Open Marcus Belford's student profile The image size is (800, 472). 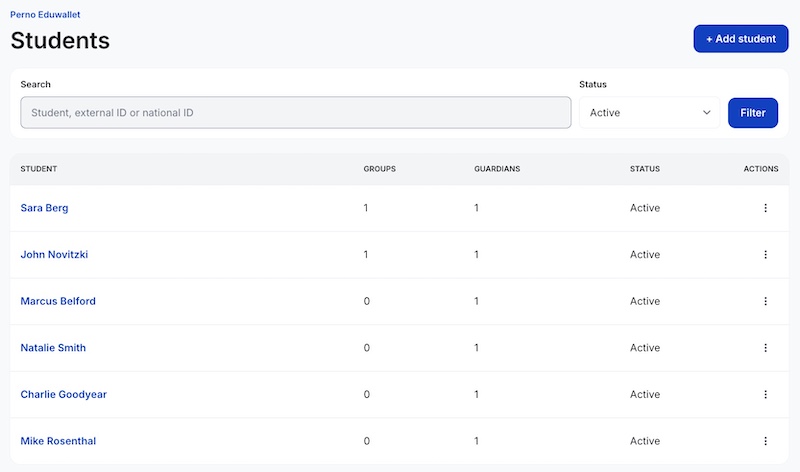coord(58,301)
